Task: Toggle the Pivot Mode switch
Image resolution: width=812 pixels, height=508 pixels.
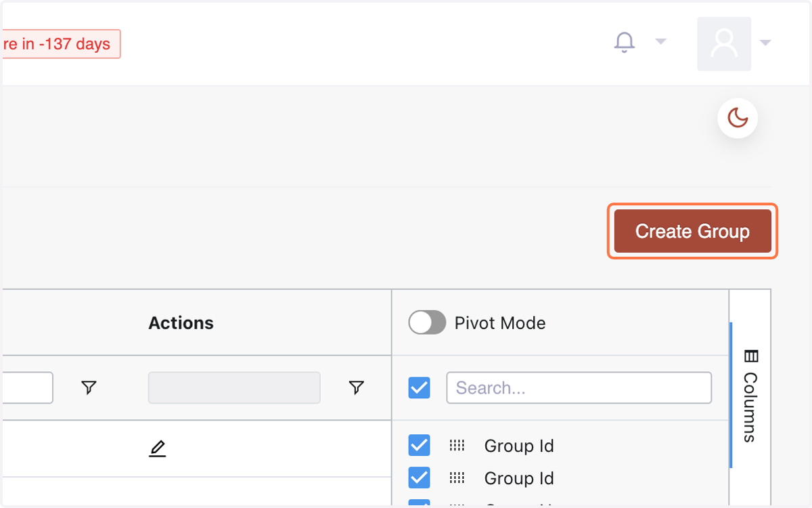Action: 427,322
